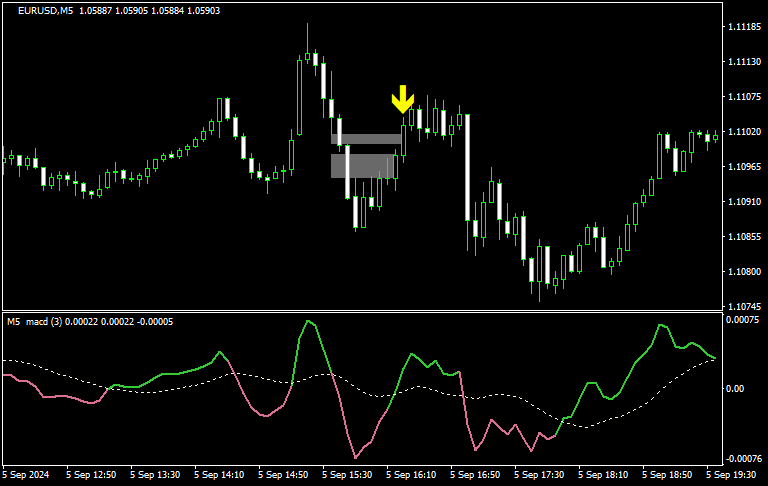The width and height of the screenshot is (768, 486).
Task: Click the EURUSD,M5 chart title
Action: pyautogui.click(x=45, y=11)
